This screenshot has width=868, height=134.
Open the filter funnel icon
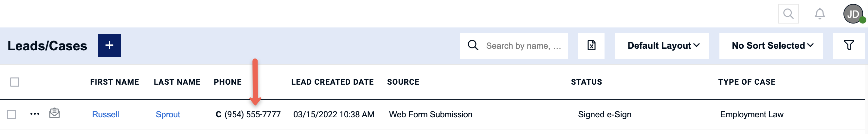pos(848,45)
